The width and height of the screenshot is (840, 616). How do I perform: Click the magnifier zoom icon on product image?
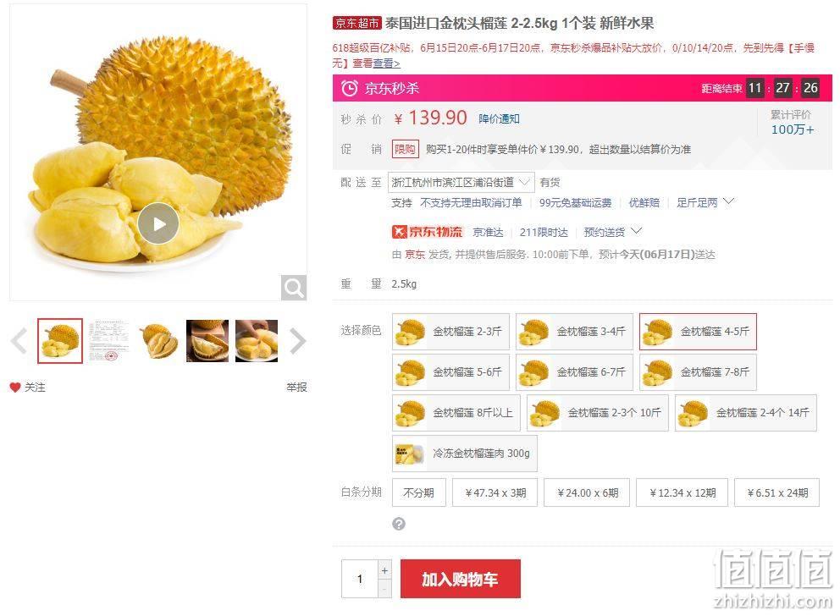pos(294,288)
